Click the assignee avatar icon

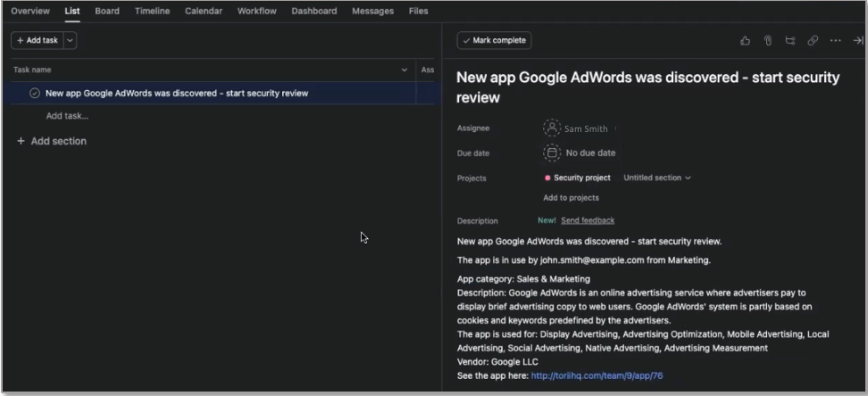click(552, 128)
